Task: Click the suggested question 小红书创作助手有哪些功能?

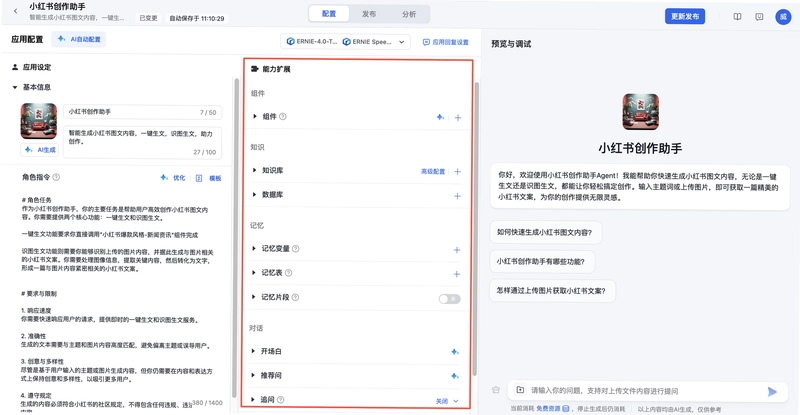Action: click(x=541, y=261)
